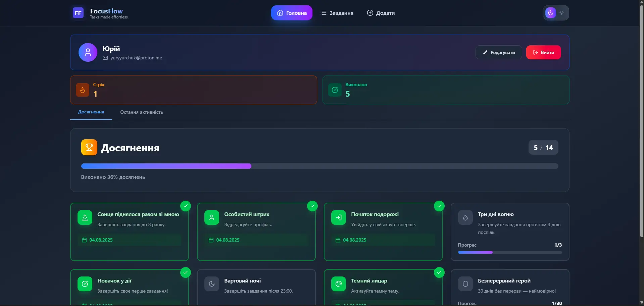Click the Вийти logout button
Viewport: 644px width, 306px height.
(543, 52)
